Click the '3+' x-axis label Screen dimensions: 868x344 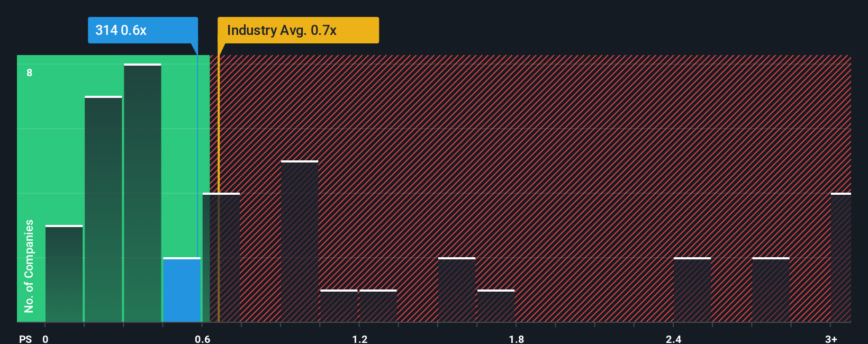point(831,339)
